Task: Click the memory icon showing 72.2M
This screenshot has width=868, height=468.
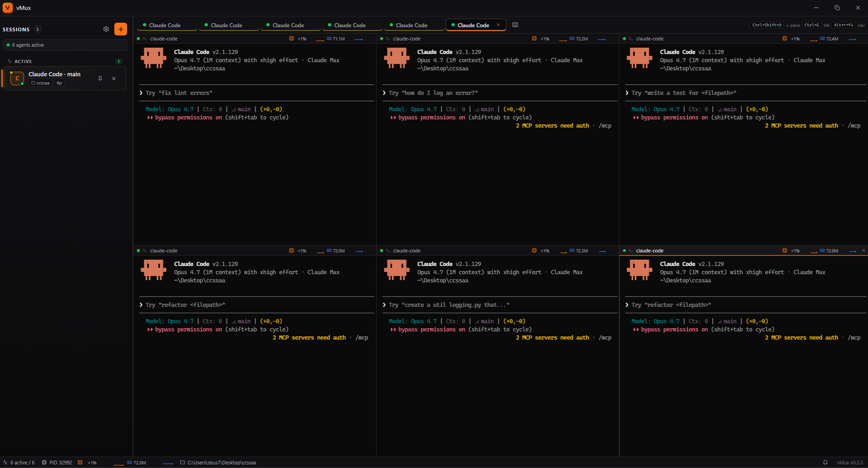Action: 572,39
